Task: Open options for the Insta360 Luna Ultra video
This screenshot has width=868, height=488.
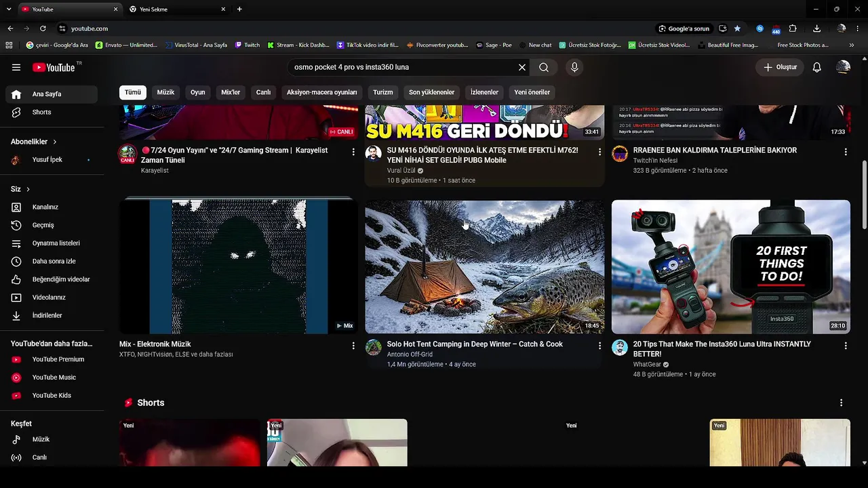Action: pos(846,346)
